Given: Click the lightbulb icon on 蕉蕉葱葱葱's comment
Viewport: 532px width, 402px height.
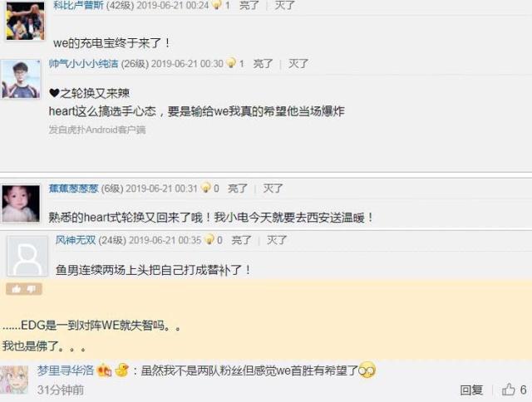Looking at the screenshot, I should (x=205, y=188).
